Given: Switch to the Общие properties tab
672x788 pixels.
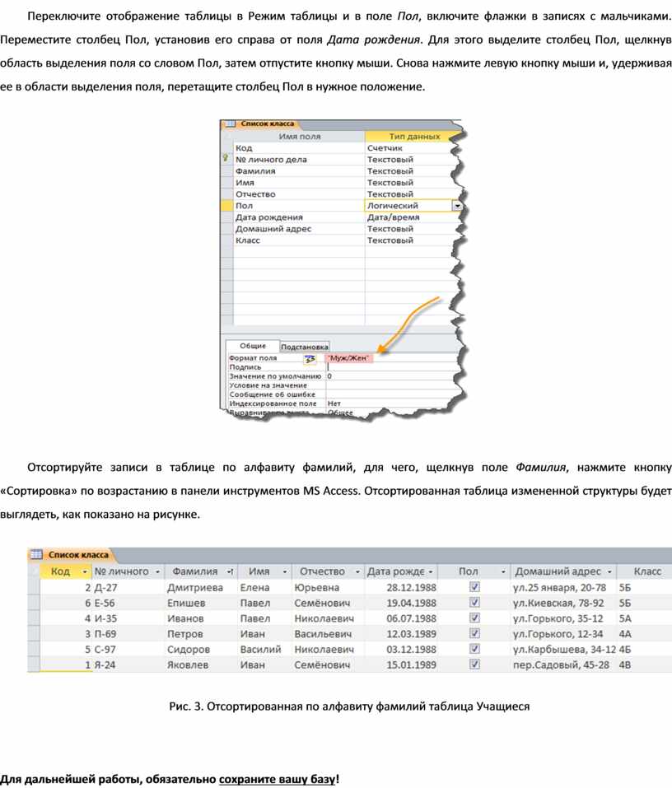Looking at the screenshot, I should tap(253, 346).
